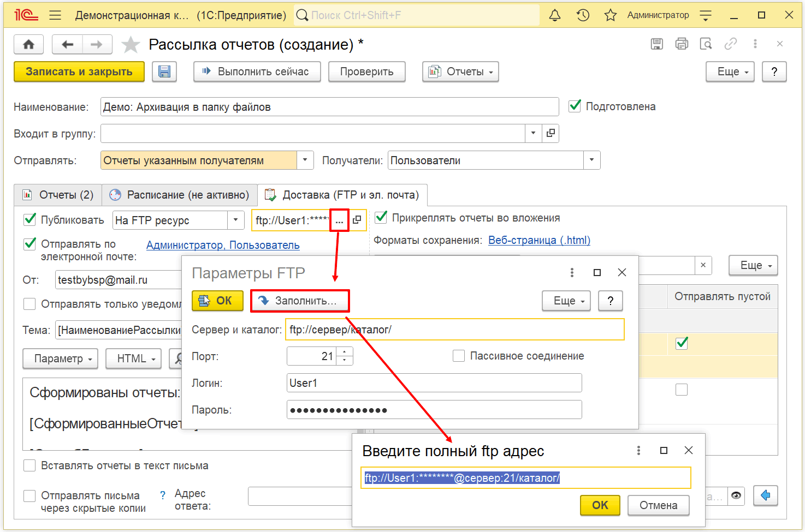Open Веб-страница (.html) formats link
Viewport: 805px width, 532px height.
(539, 240)
